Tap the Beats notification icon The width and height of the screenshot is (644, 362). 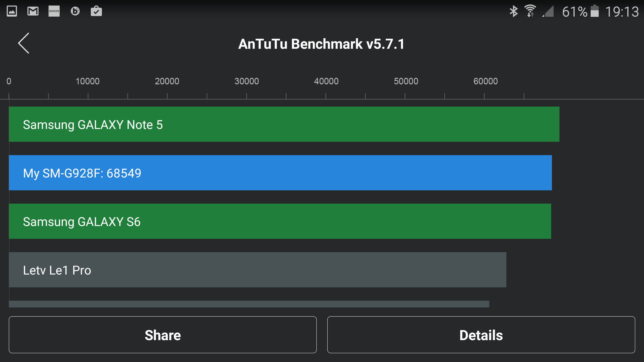click(75, 11)
